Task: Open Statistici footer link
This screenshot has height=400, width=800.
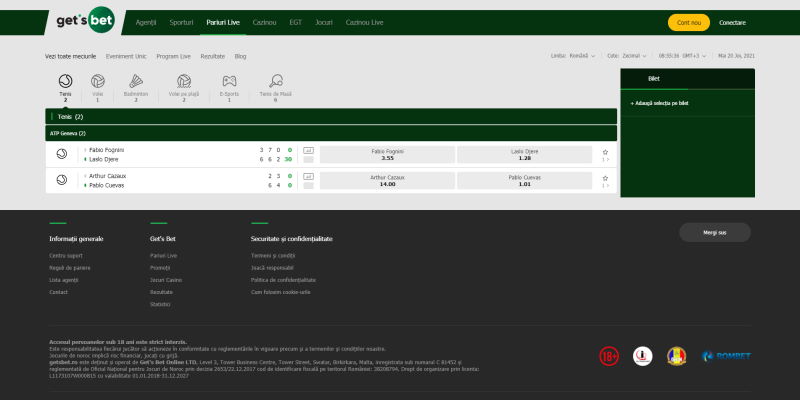Action: click(160, 305)
